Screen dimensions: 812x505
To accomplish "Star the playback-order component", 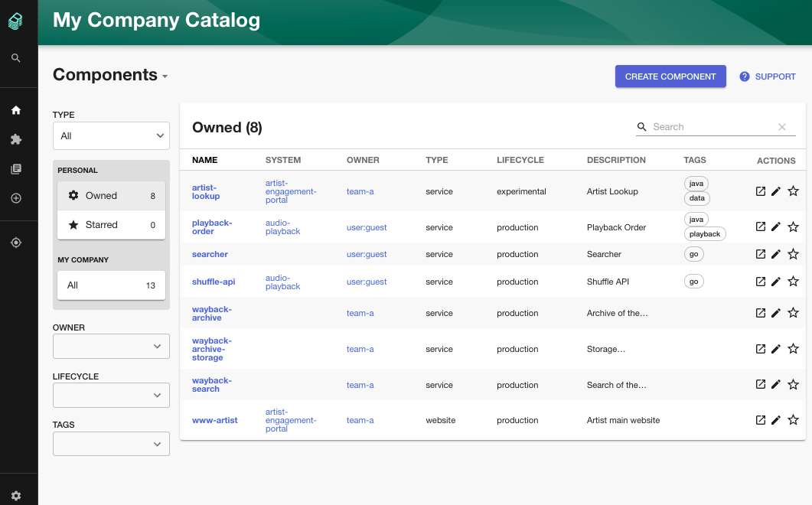I will click(x=793, y=226).
